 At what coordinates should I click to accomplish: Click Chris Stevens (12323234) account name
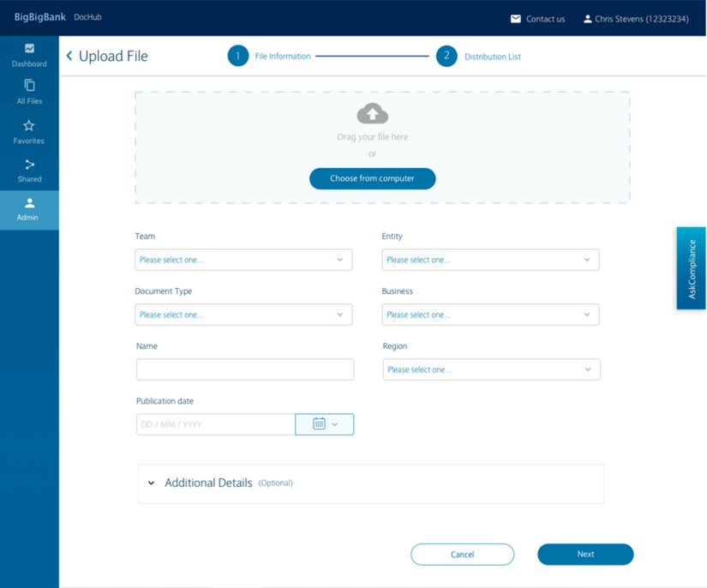[x=642, y=19]
